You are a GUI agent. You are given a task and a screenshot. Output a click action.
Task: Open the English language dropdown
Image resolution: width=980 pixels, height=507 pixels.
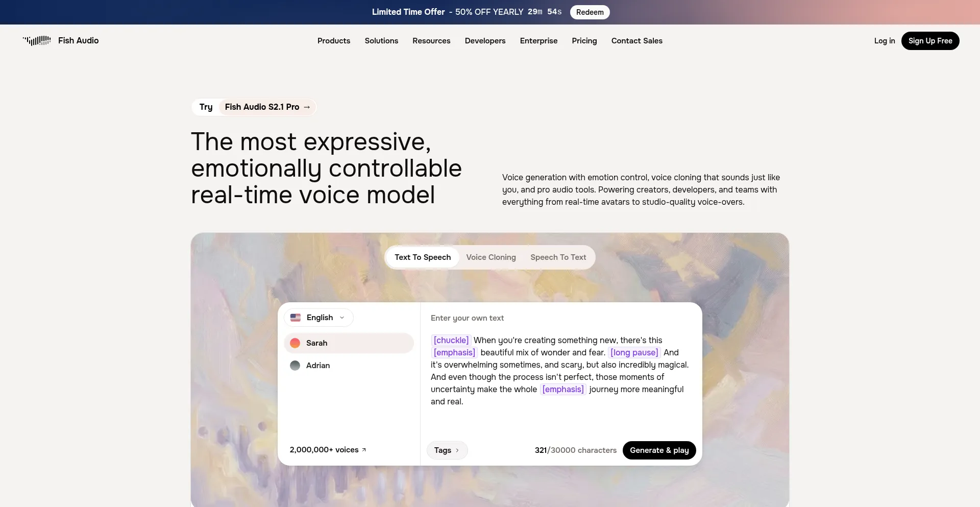(318, 318)
